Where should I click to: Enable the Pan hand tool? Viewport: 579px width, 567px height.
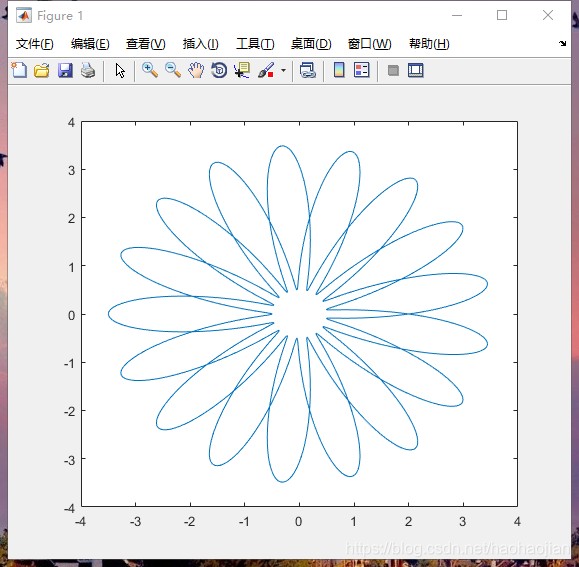(196, 70)
